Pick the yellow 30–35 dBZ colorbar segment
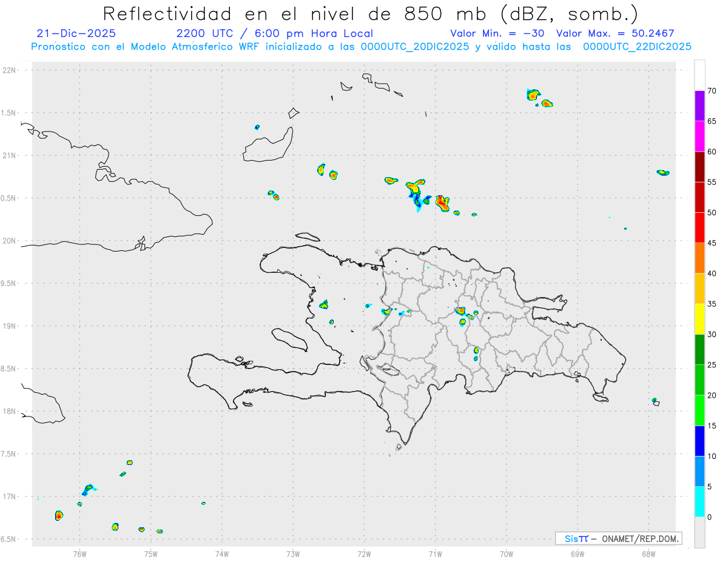 click(x=699, y=319)
